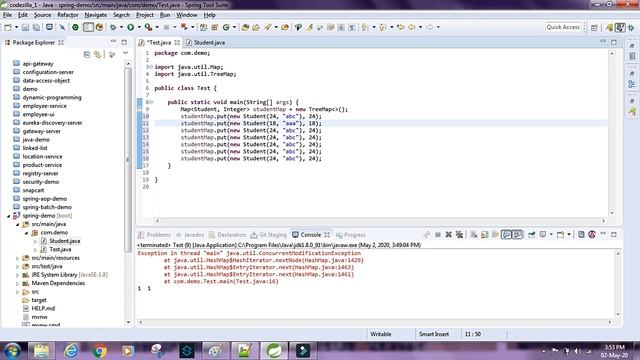Image resolution: width=640 pixels, height=360 pixels.
Task: Click Test.java:16 link in stack trace
Action: tap(256, 281)
